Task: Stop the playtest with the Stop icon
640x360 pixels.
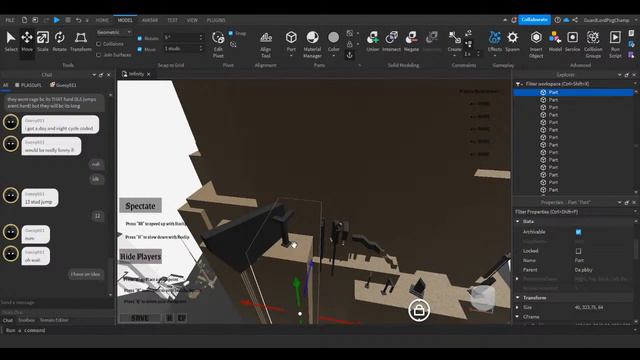Action: [x=68, y=20]
